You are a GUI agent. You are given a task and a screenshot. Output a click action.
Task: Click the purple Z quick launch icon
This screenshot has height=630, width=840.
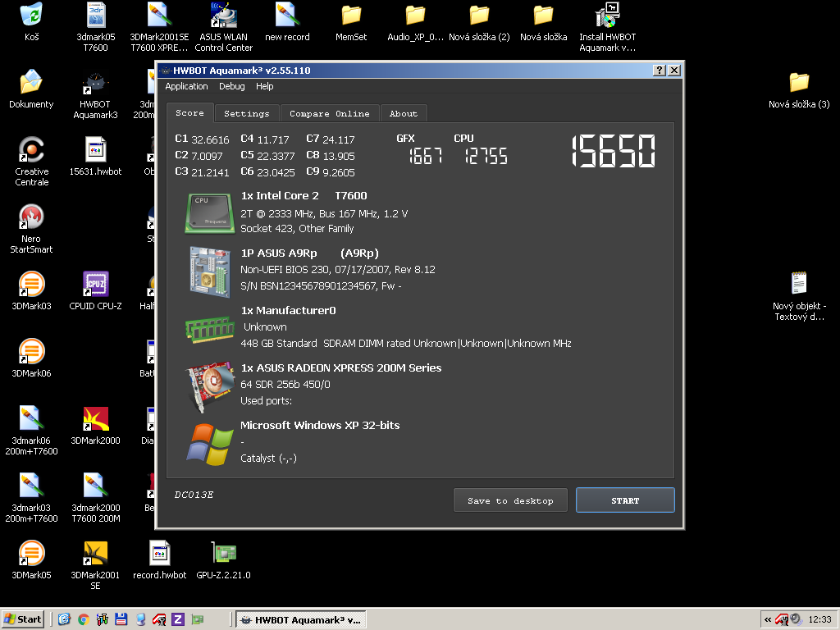[x=178, y=620]
